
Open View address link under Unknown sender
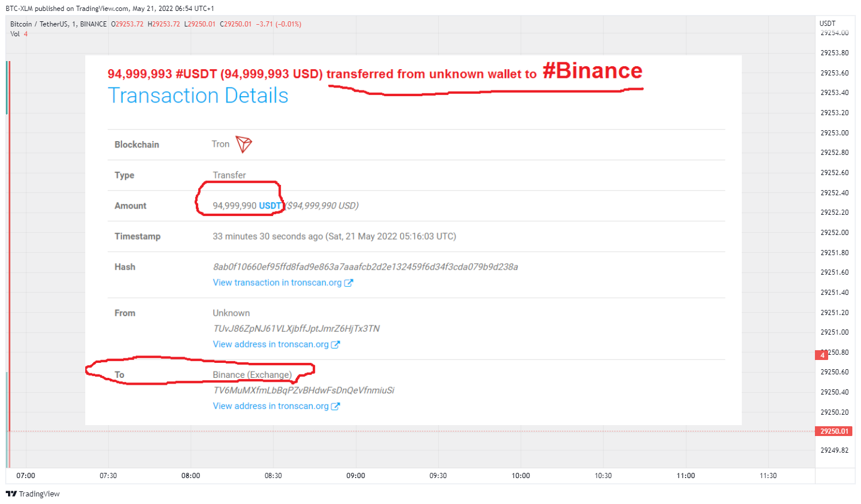pos(271,344)
